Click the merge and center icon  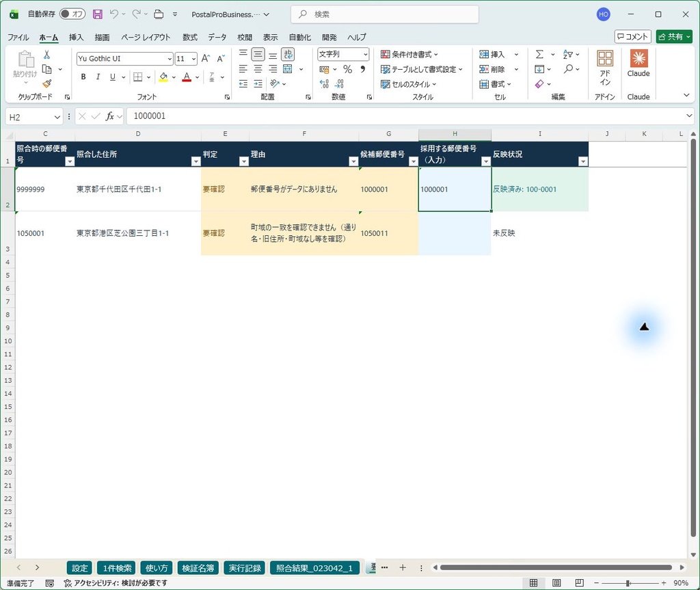pos(288,69)
